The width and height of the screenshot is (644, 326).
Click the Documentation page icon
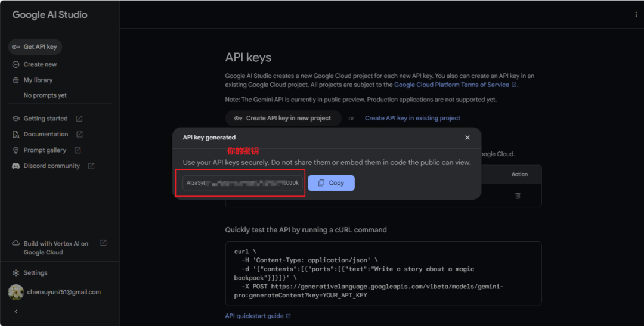[x=16, y=134]
